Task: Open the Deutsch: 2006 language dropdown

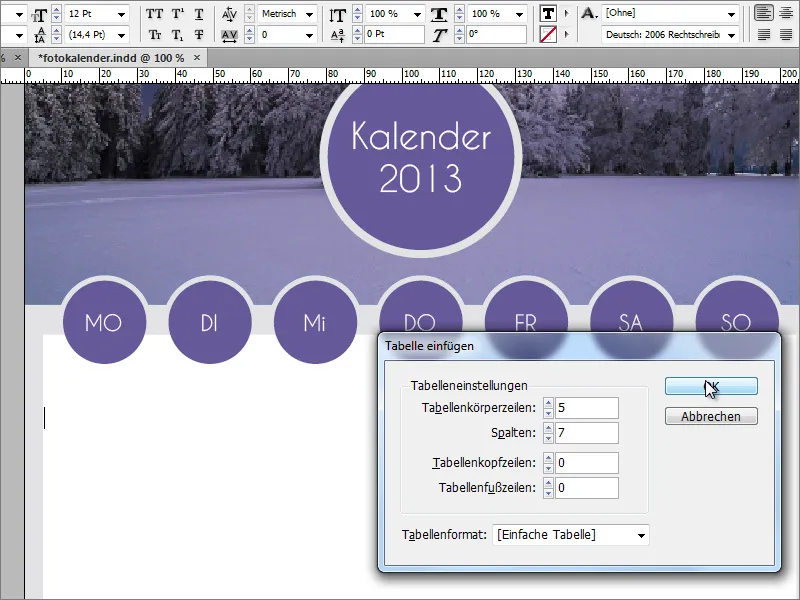Action: 731,35
